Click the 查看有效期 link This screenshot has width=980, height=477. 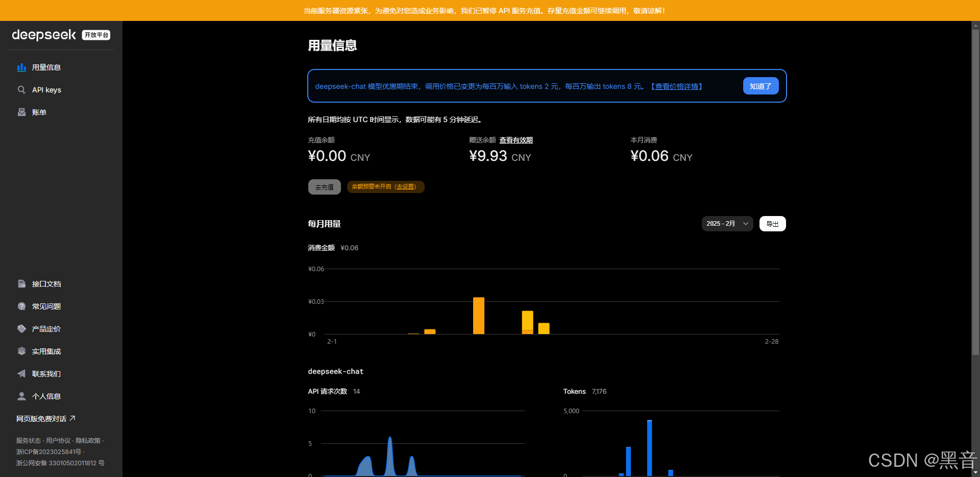coord(516,140)
